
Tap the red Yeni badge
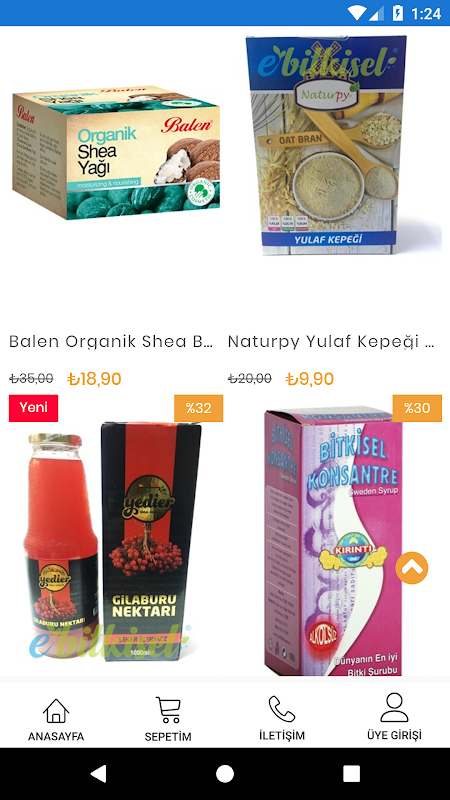[x=33, y=408]
